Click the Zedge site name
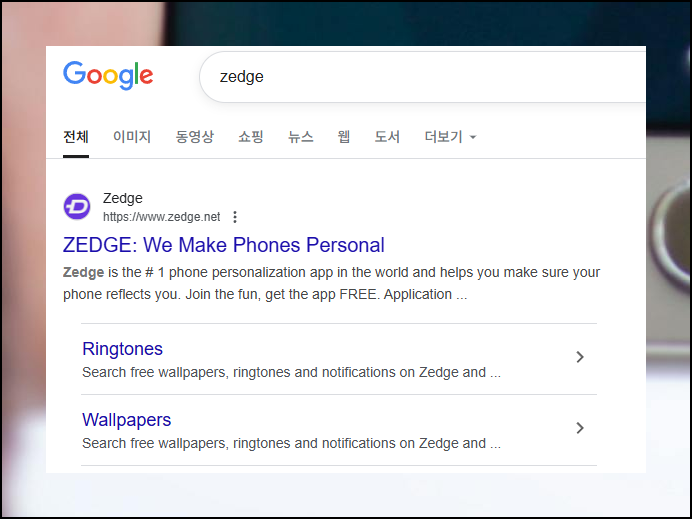Image resolution: width=692 pixels, height=519 pixels. [123, 198]
